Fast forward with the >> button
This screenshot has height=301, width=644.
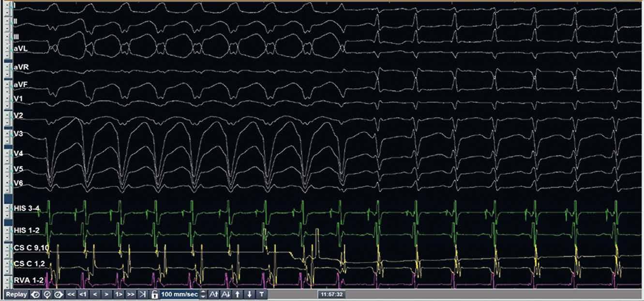[131, 294]
